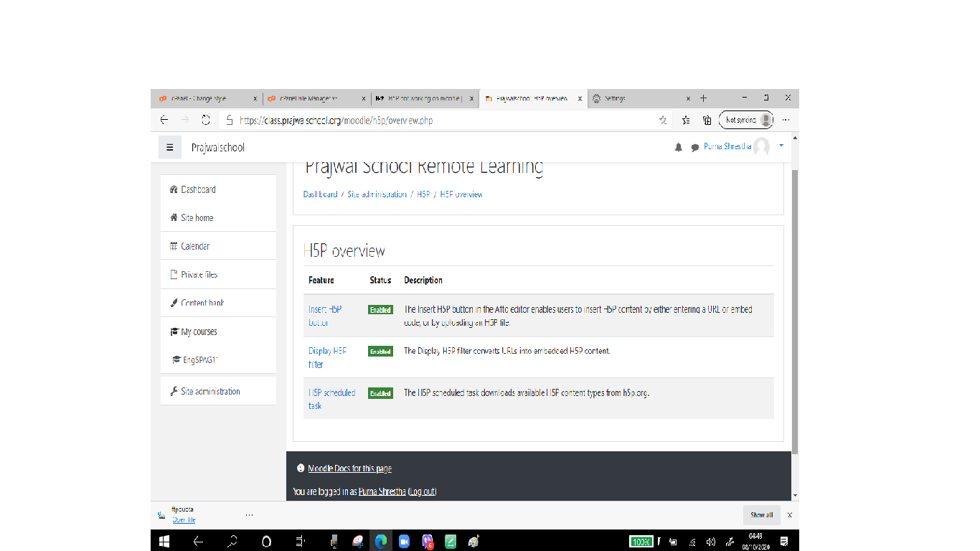980x551 pixels.
Task: Open Windows search magnifier on taskbar
Action: tap(232, 541)
